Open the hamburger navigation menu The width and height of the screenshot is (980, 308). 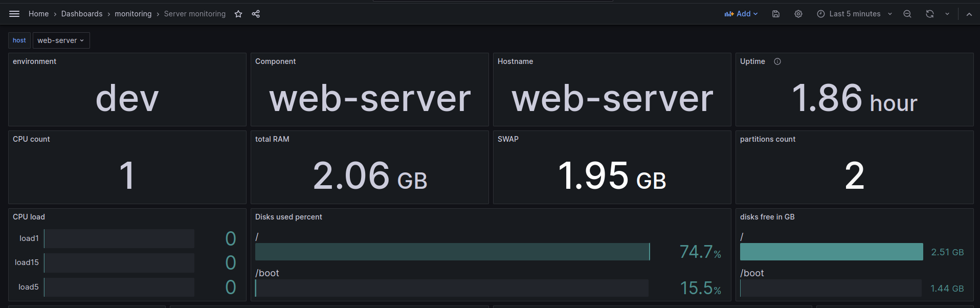14,14
